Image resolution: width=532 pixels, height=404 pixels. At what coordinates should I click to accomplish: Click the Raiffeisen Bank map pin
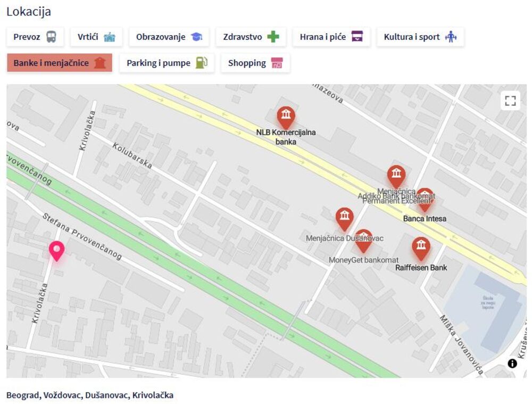[x=421, y=247]
